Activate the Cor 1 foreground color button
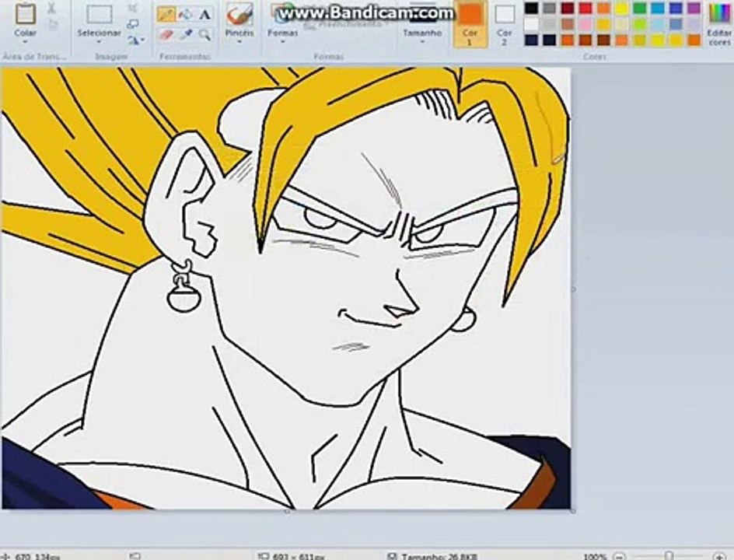 click(470, 24)
